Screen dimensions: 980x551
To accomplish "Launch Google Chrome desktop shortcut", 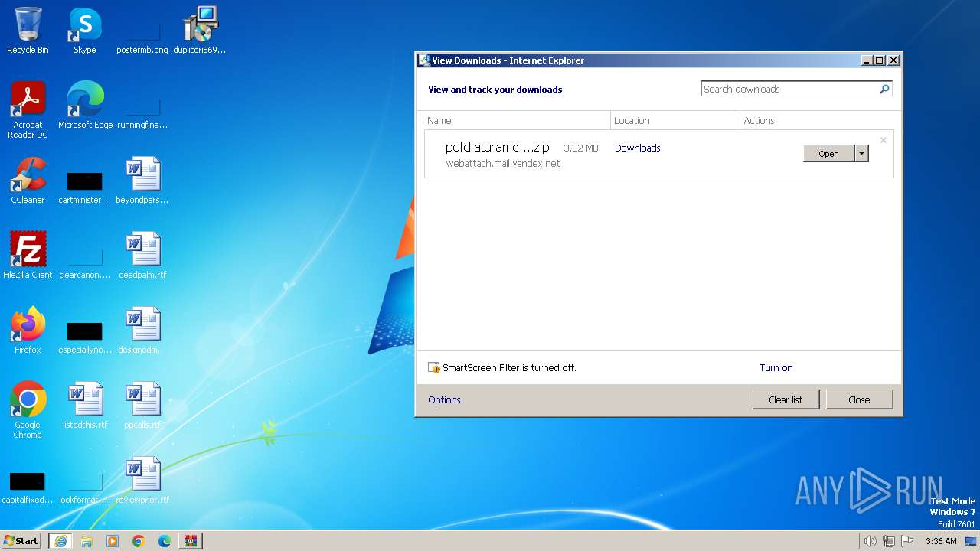I will pos(28,410).
